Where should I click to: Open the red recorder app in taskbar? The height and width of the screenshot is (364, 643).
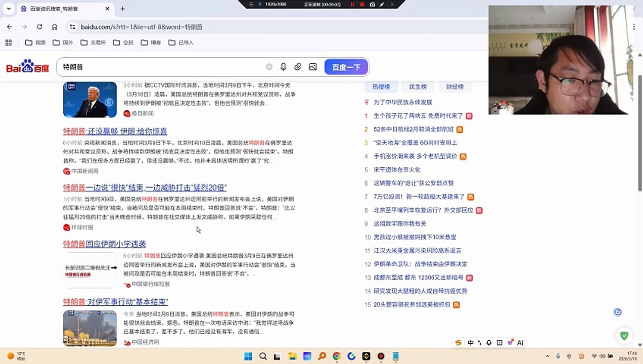pos(381,356)
